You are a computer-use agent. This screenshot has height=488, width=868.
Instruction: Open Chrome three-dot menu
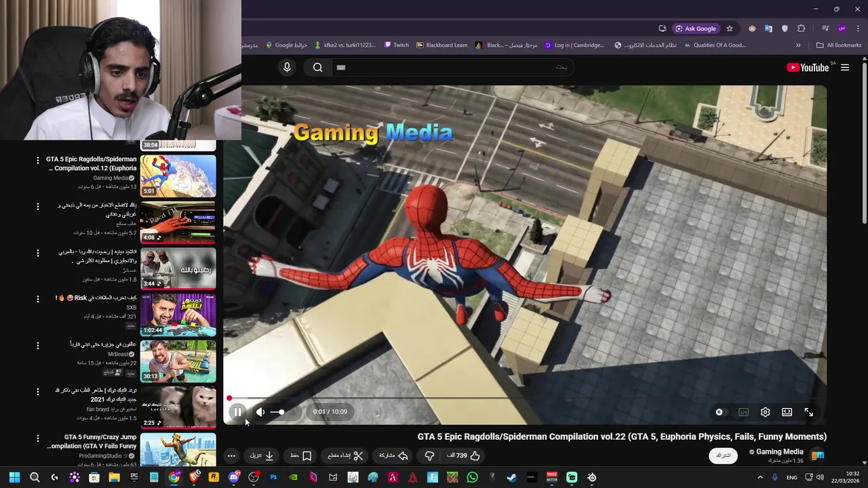coord(857,28)
